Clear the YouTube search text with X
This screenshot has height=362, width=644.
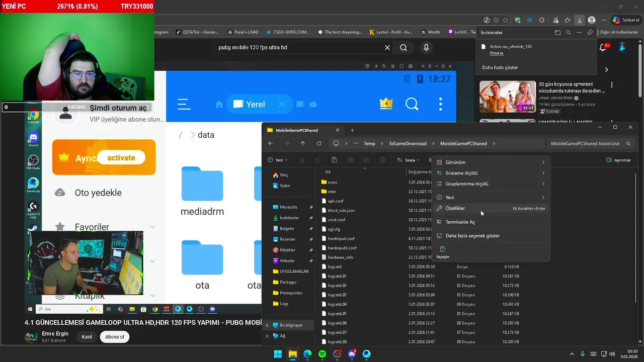387,47
